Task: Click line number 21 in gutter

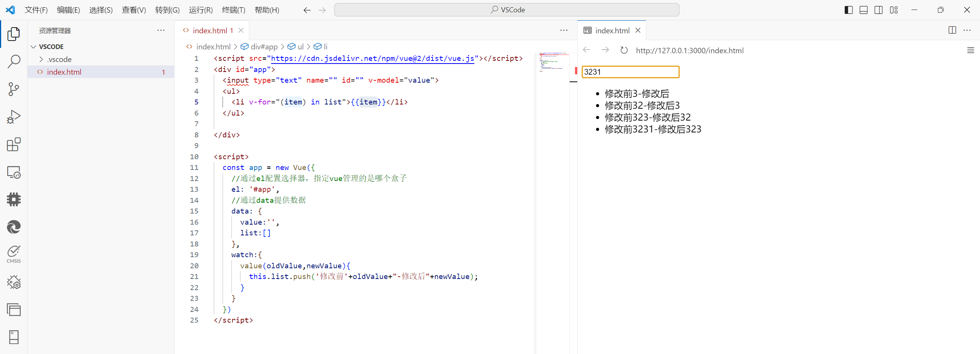Action: 194,277
